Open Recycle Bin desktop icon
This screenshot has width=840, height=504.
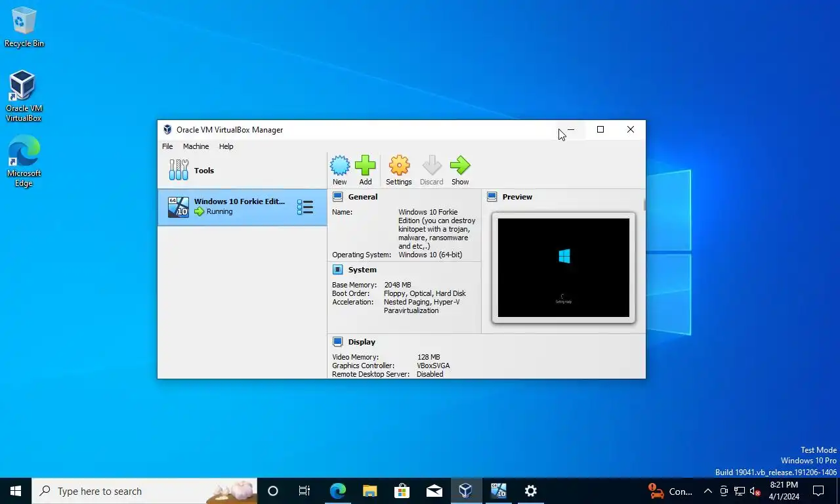(24, 28)
